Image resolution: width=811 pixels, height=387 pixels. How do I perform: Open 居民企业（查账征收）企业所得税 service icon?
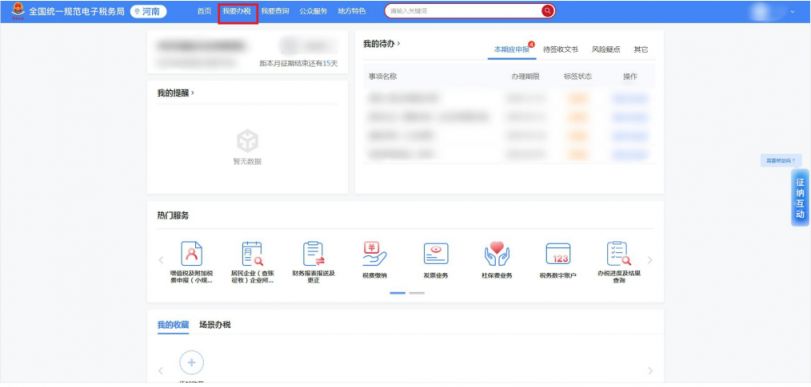pos(252,254)
